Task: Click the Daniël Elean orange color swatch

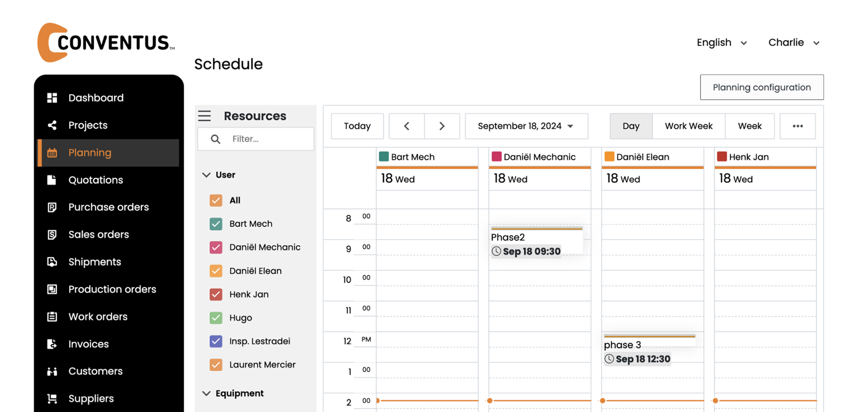Action: pyautogui.click(x=609, y=157)
